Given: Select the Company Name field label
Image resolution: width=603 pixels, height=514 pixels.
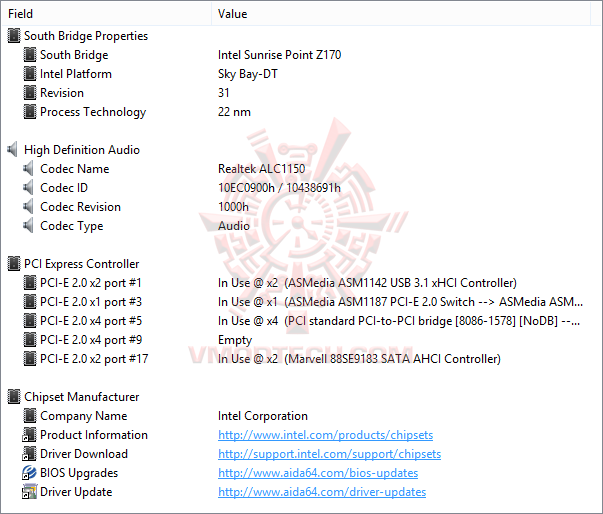Looking at the screenshot, I should pyautogui.click(x=83, y=416).
